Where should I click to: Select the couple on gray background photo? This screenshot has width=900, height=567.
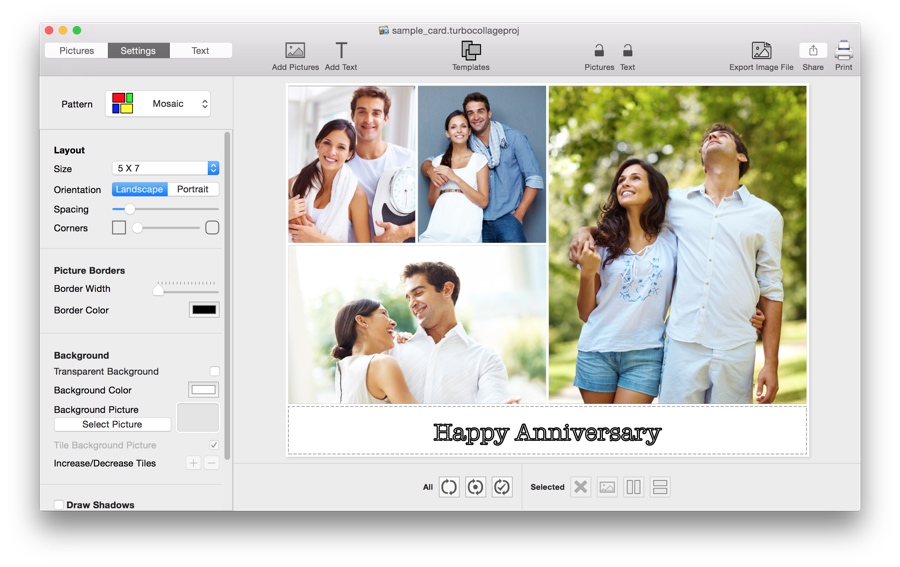point(482,164)
